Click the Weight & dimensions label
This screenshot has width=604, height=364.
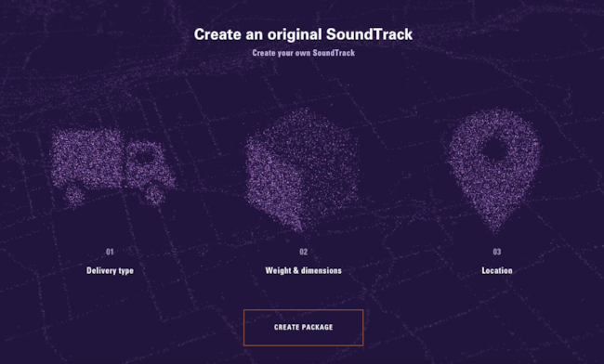[x=304, y=270]
